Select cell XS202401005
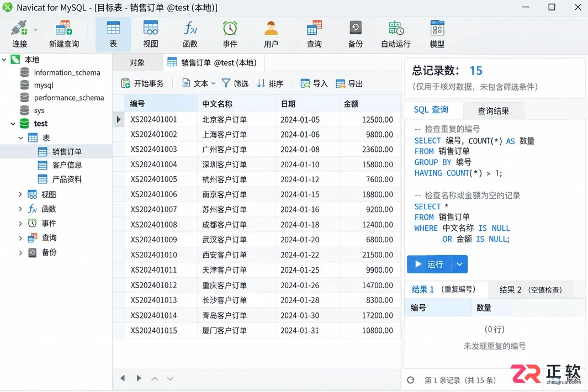Image resolution: width=588 pixels, height=392 pixels. [161, 179]
